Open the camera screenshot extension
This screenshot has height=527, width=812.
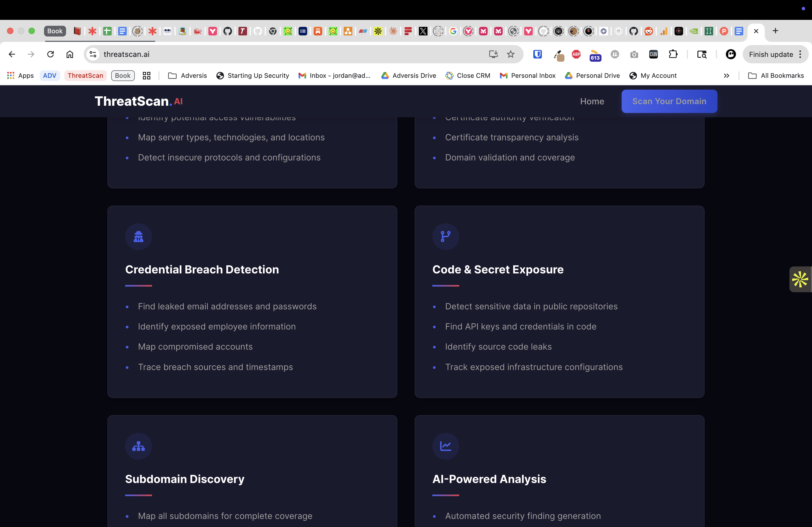click(634, 54)
